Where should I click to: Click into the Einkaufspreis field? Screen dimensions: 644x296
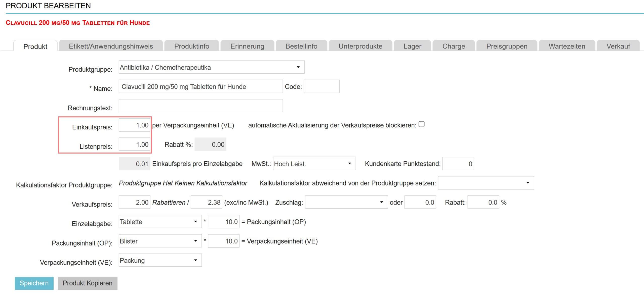point(135,125)
